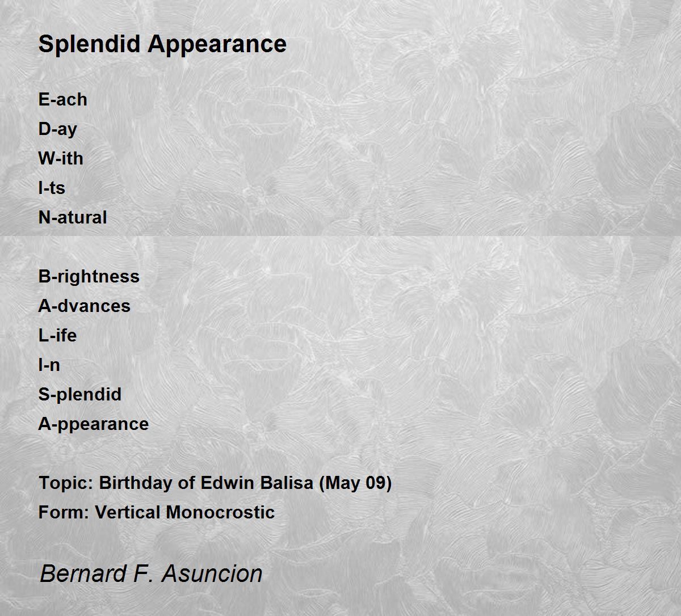The height and width of the screenshot is (616, 681).
Task: Click the surname Asuncion
Action: point(212,573)
